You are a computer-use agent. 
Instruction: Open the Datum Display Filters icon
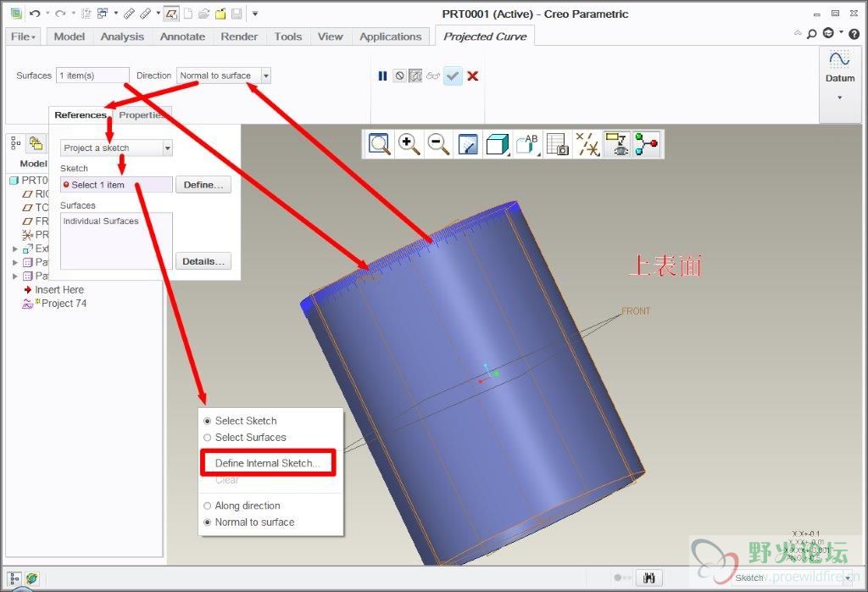587,144
